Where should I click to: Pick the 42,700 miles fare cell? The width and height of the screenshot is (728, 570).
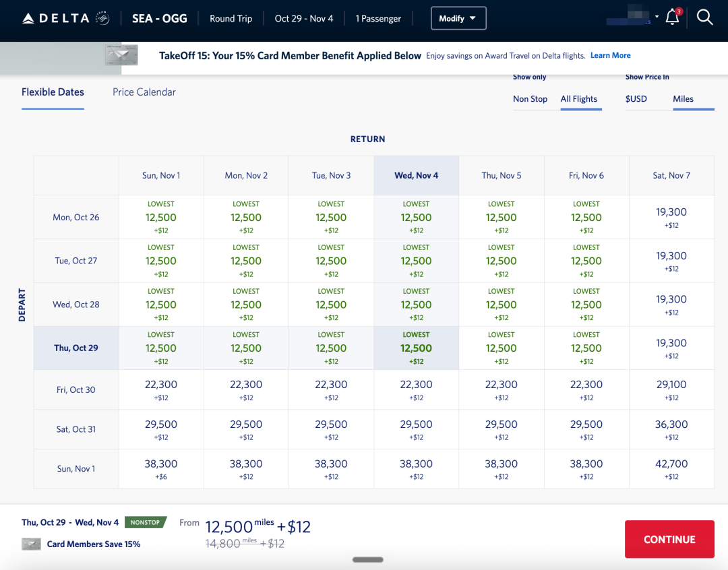(x=671, y=469)
